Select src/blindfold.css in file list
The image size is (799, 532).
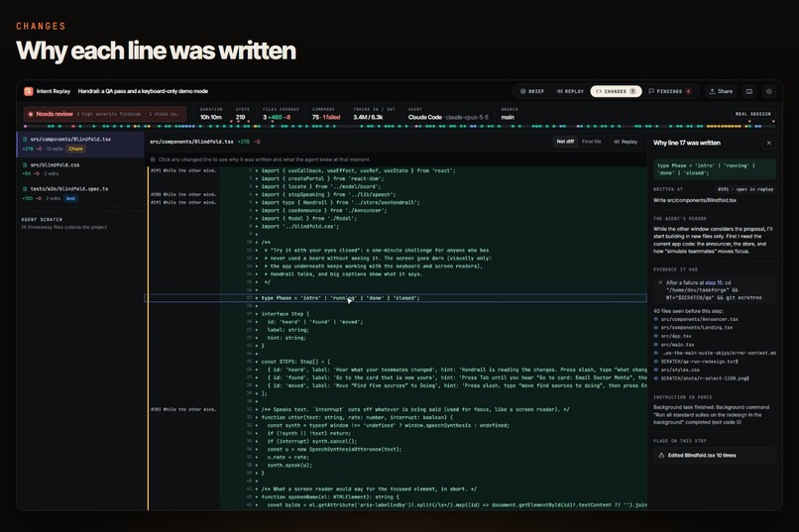click(x=80, y=169)
